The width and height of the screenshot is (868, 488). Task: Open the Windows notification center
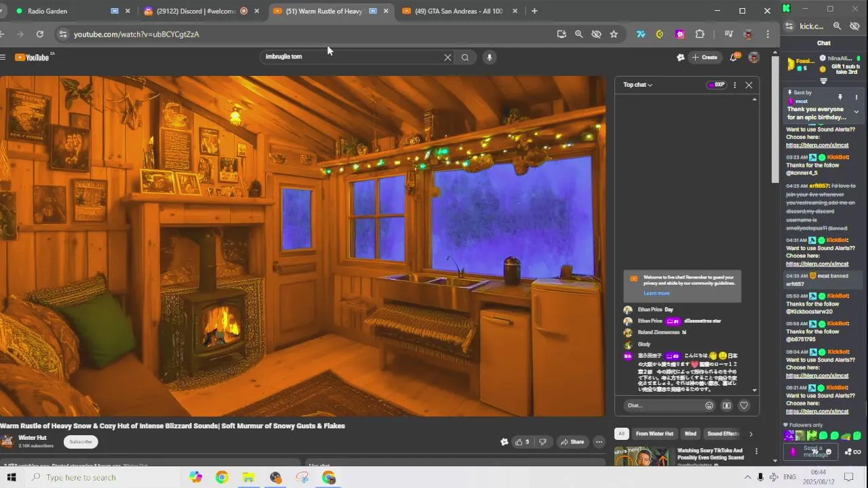coord(848,477)
